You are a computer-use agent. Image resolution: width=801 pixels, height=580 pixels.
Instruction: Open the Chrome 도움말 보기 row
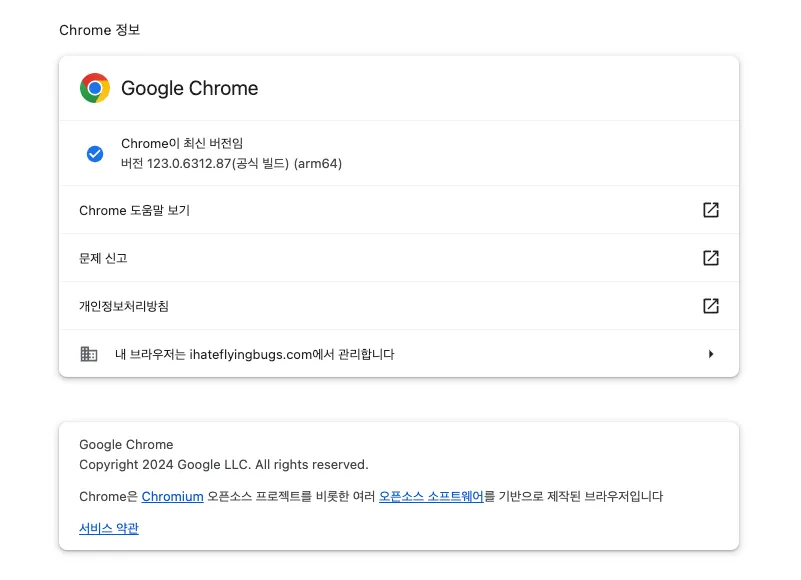(134, 210)
